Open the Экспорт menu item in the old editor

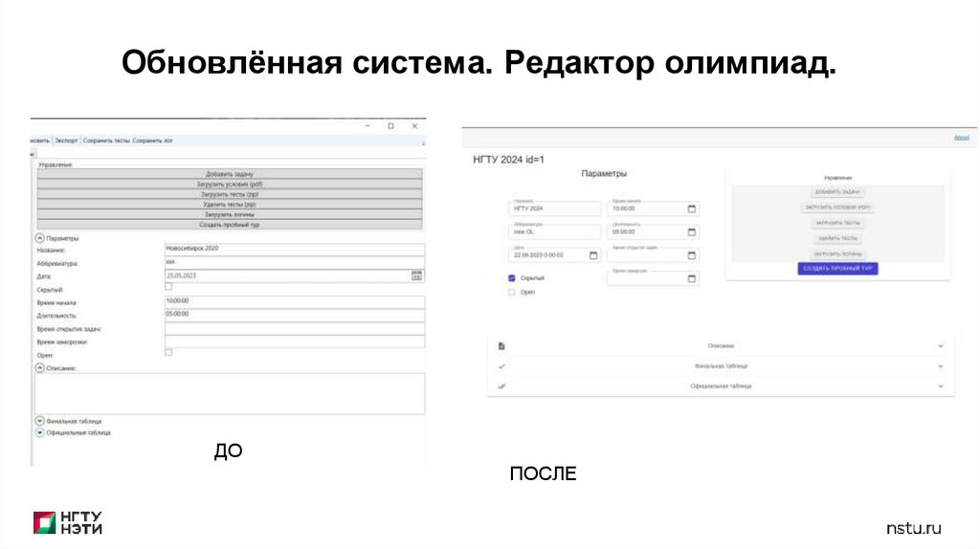tap(66, 141)
